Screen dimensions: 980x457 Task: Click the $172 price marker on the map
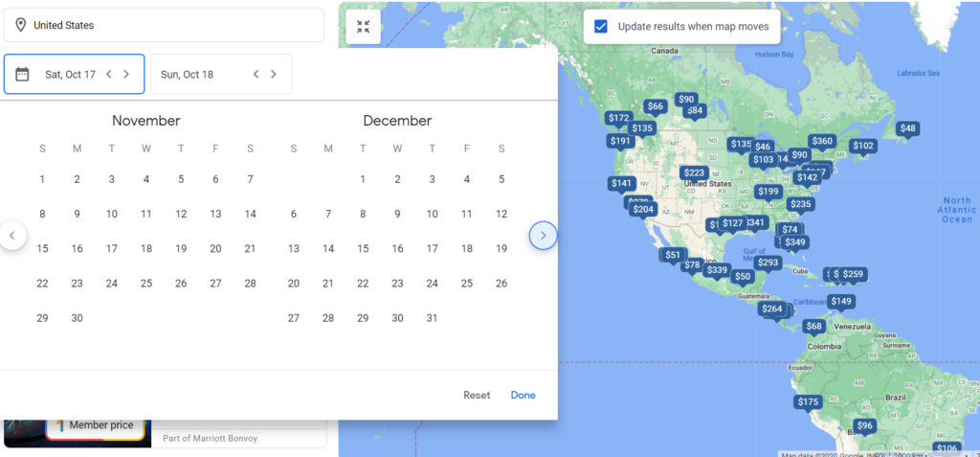point(619,118)
